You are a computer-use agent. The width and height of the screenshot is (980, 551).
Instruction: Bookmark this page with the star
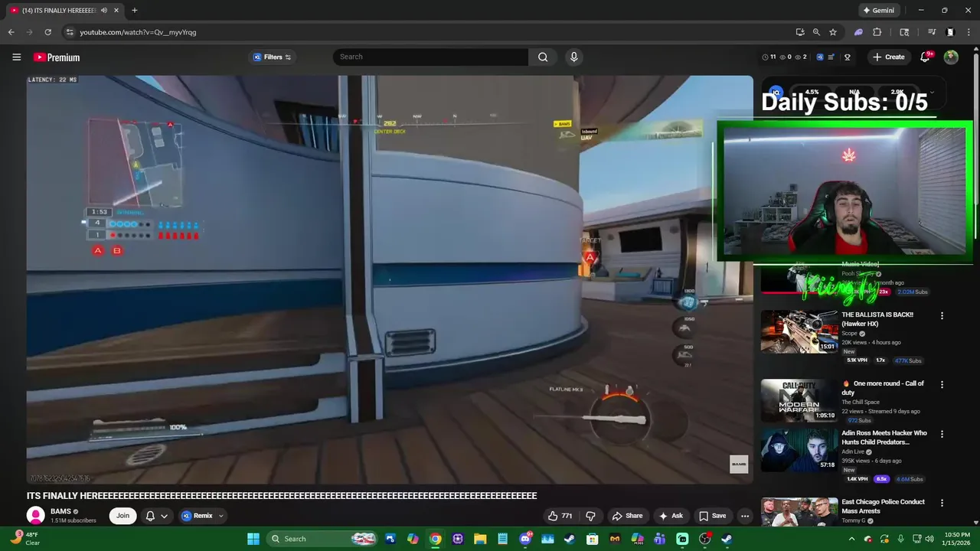833,32
